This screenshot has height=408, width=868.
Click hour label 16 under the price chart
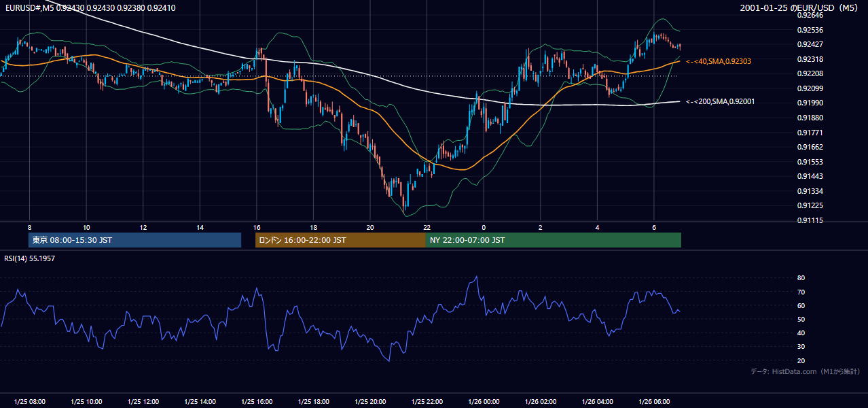[256, 227]
